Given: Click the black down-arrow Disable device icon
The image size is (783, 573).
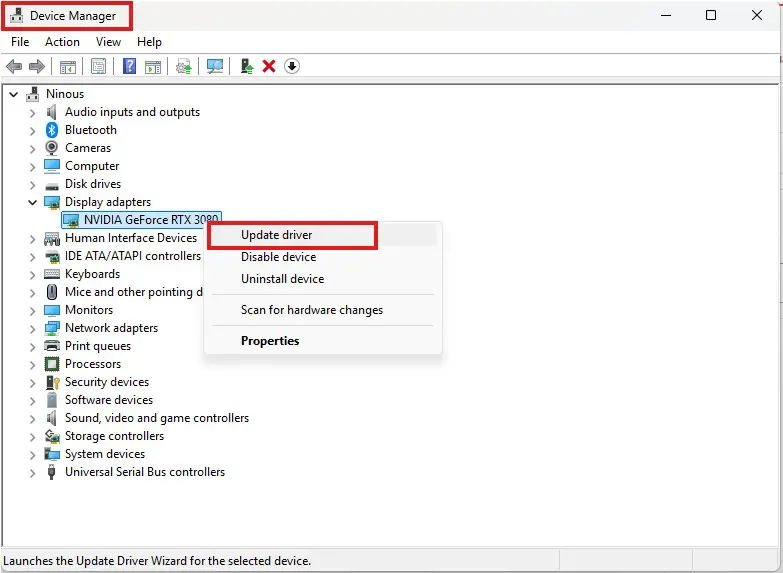Looking at the screenshot, I should (292, 66).
